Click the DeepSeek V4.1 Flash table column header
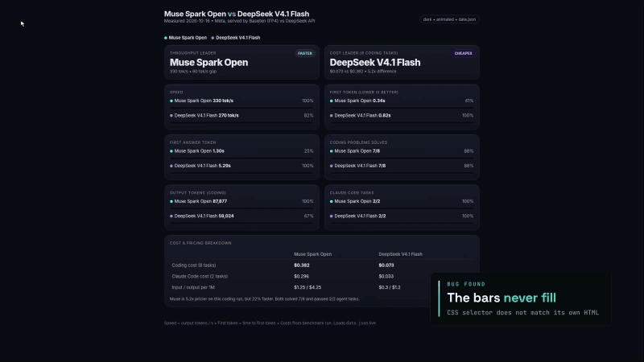The height and width of the screenshot is (362, 644). (x=400, y=254)
